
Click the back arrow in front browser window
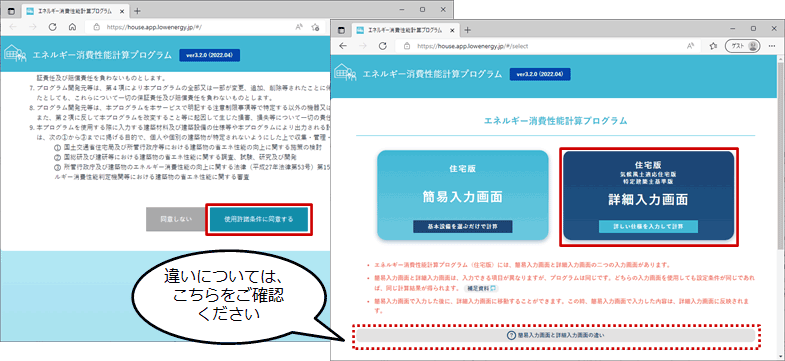pos(343,46)
